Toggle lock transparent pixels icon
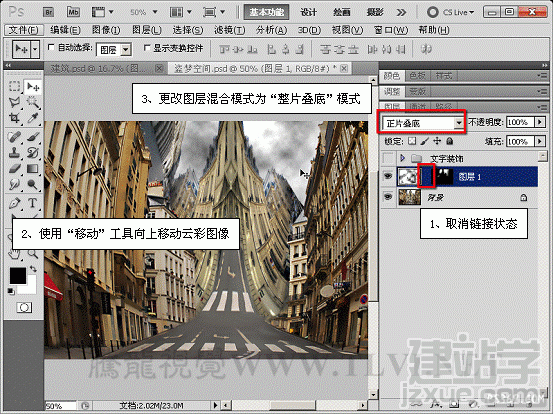Viewport: 553px width, 414px height. coord(412,141)
